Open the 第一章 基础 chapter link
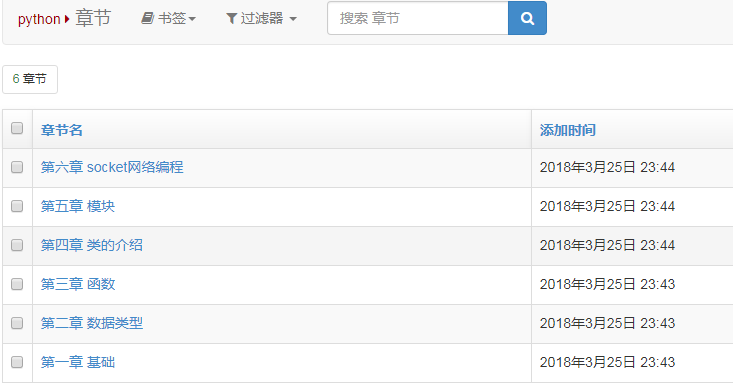Viewport: 733px width, 392px height. click(78, 362)
